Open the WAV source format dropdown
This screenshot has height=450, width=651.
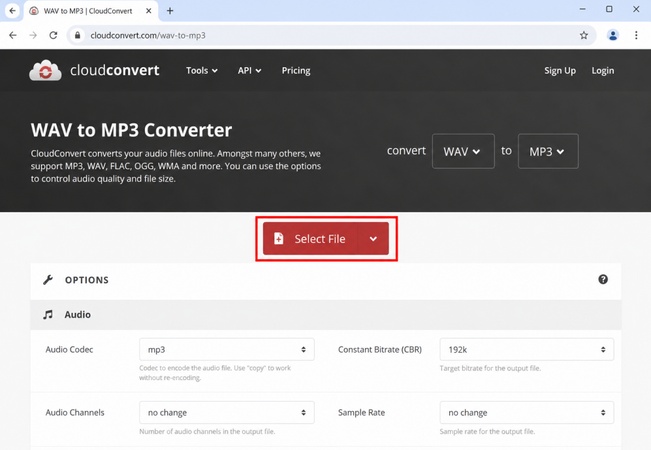[x=463, y=151]
